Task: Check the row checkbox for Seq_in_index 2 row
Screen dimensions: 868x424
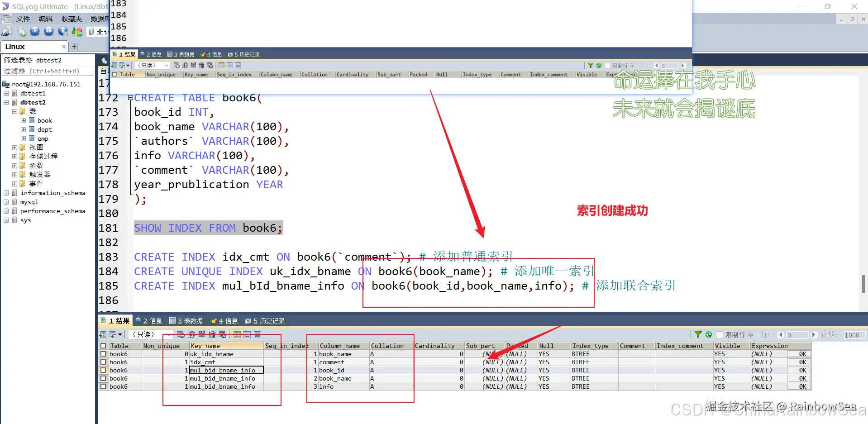Action: pos(103,378)
